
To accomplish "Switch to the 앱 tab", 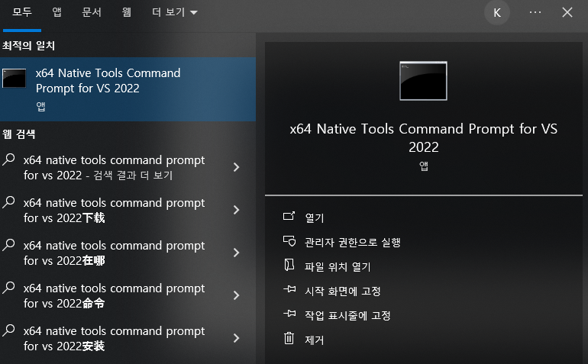I will click(x=57, y=12).
